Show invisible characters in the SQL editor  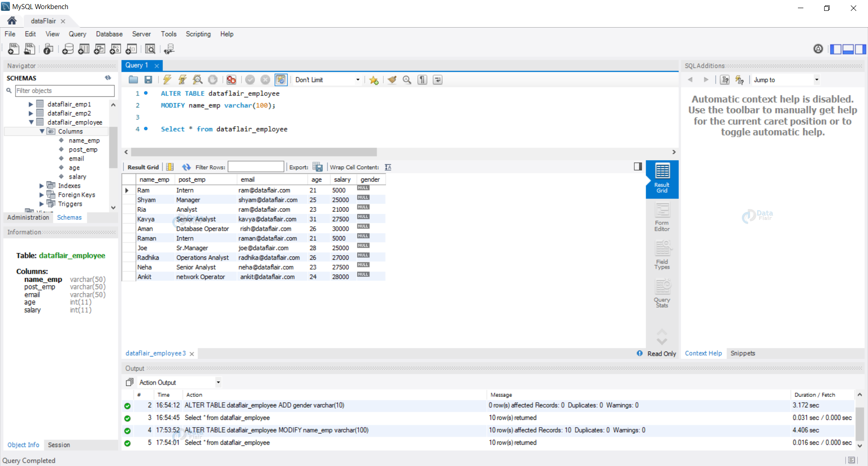422,80
